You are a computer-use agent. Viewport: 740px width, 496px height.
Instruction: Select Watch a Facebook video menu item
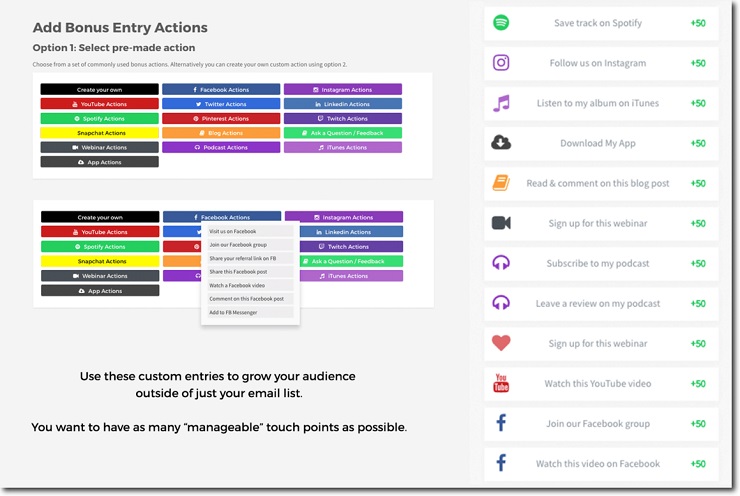tap(250, 285)
